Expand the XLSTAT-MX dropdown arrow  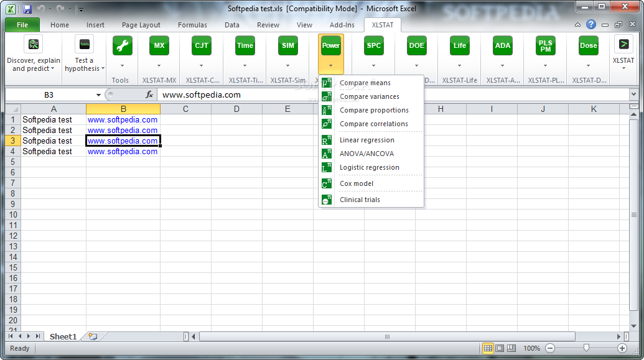(x=159, y=66)
